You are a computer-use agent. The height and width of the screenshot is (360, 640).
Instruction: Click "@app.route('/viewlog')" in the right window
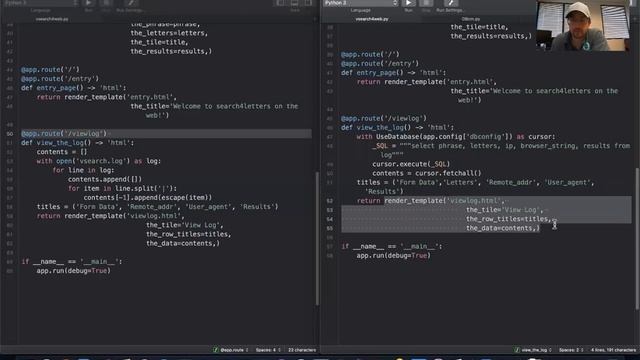[x=384, y=118]
